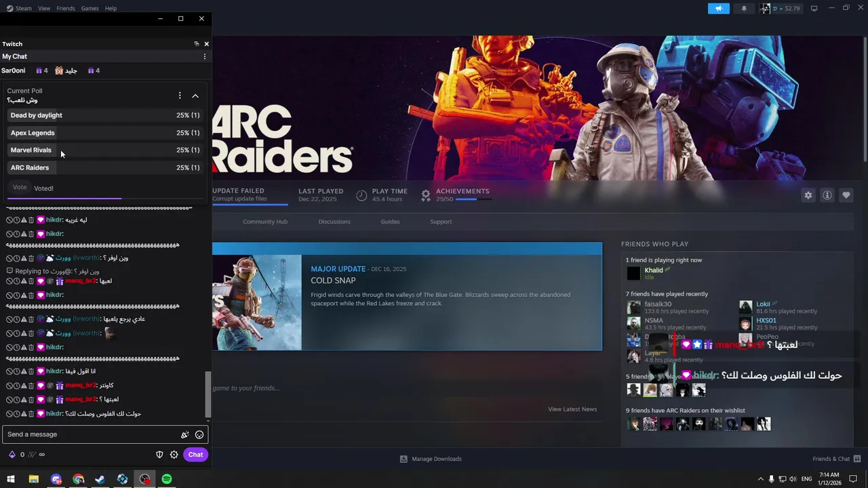The width and height of the screenshot is (868, 488).
Task: Delete the last hikdr chat message
Action: coord(31,413)
